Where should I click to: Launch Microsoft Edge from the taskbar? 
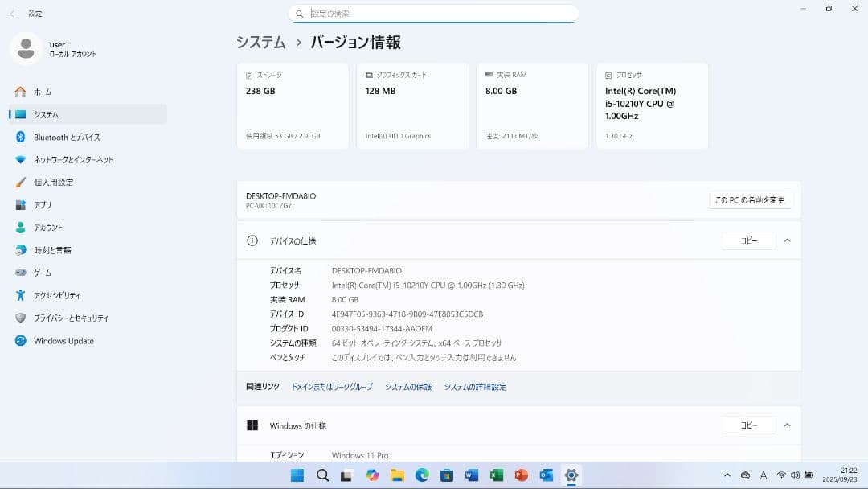(x=422, y=475)
